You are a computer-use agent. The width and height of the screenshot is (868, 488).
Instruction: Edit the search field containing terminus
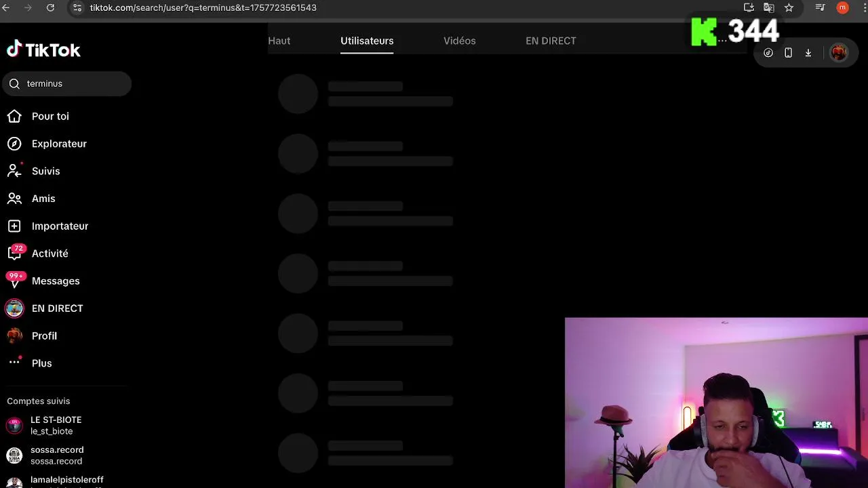[x=66, y=84]
